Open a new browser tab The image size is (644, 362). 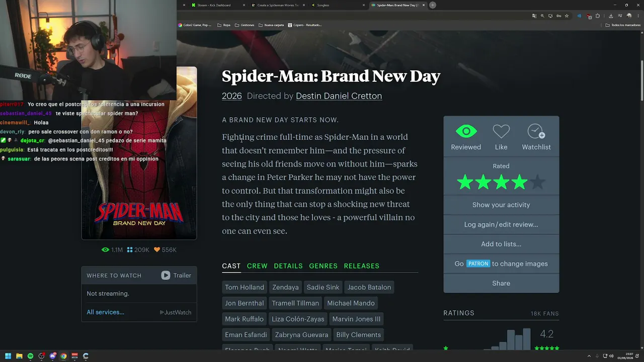pyautogui.click(x=432, y=5)
